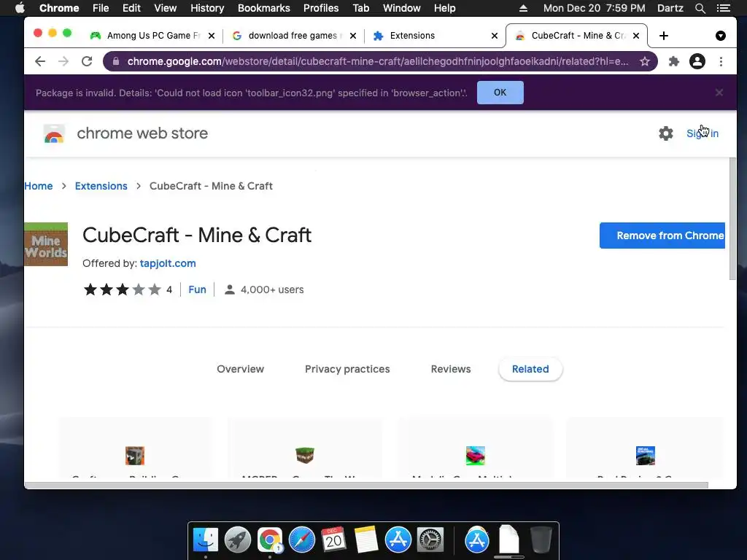
Task: Open Notes from the dock
Action: coord(365,540)
